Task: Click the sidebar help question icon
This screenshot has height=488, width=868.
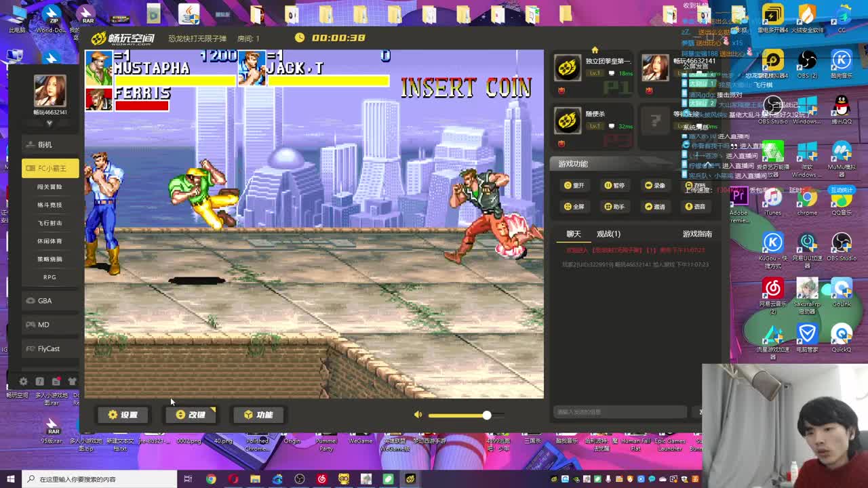Action: [x=39, y=382]
